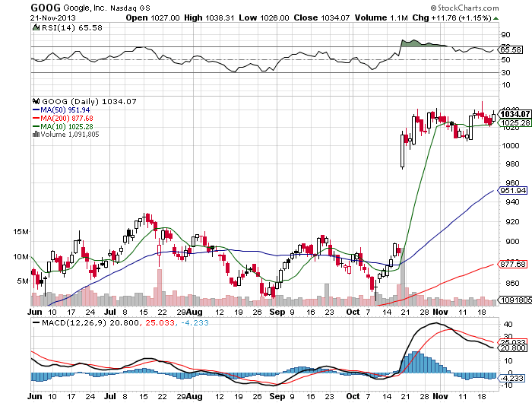The width and height of the screenshot is (532, 403).
Task: Click the MACD axis label 40
Action: coord(508,324)
